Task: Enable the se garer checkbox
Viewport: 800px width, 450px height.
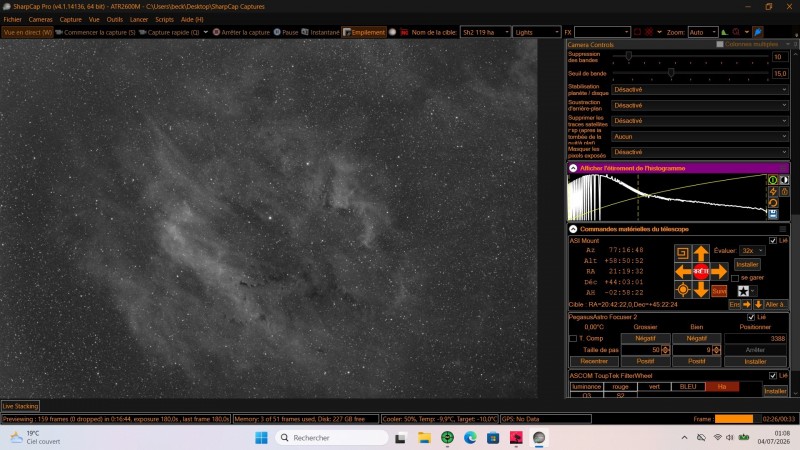Action: tap(735, 278)
